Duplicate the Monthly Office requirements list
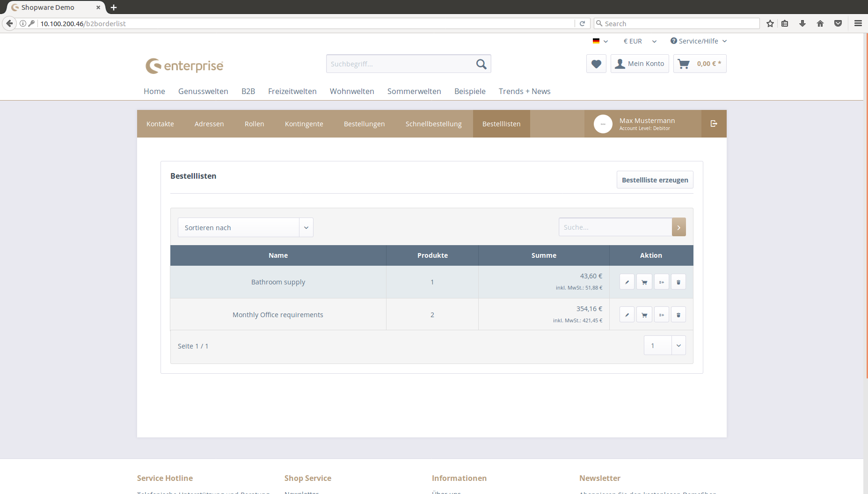Screen dimensions: 868x494 pyautogui.click(x=661, y=315)
